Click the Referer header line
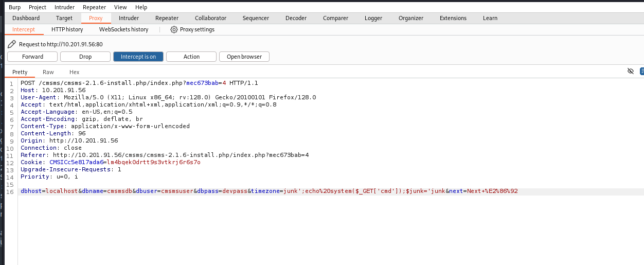The height and width of the screenshot is (265, 644). [165, 155]
